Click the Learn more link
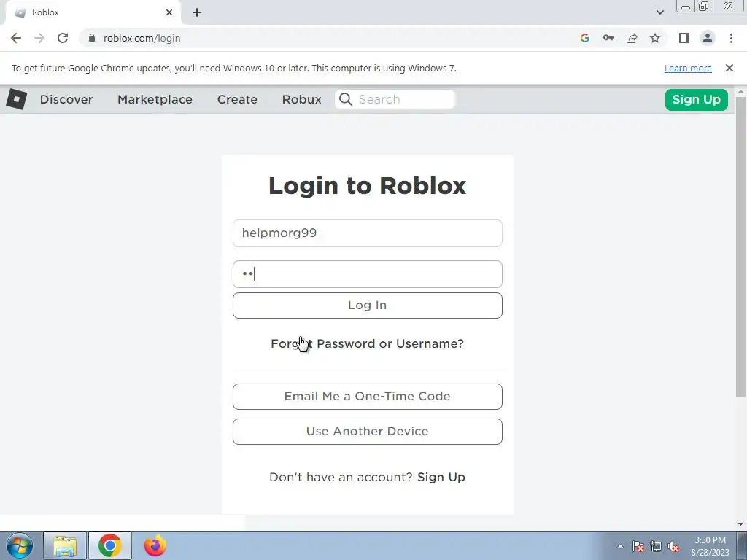747x560 pixels. tap(688, 68)
